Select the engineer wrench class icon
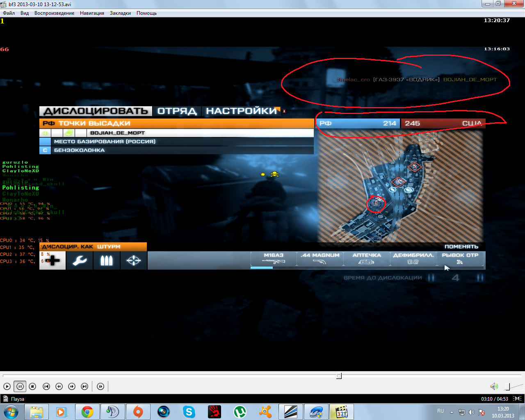 80,260
